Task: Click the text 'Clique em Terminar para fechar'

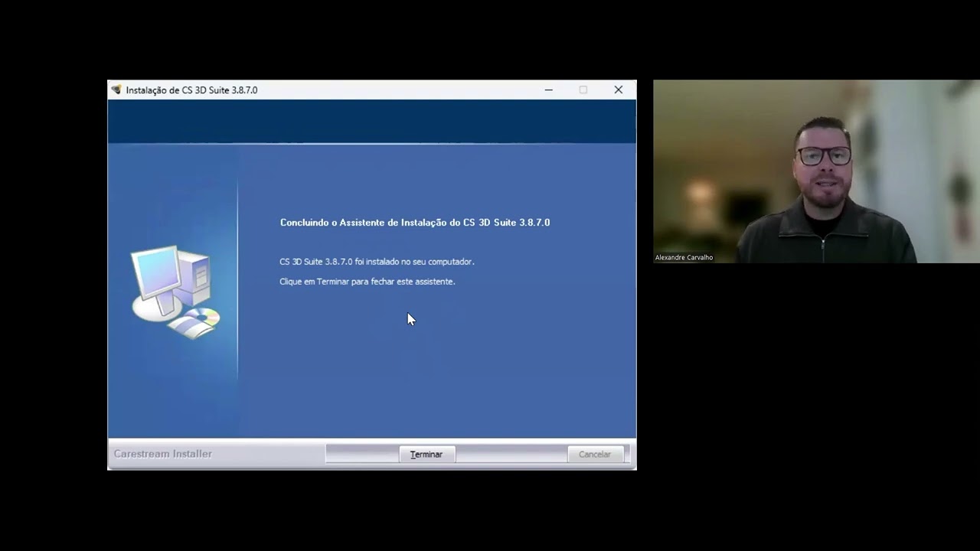Action: 337,282
